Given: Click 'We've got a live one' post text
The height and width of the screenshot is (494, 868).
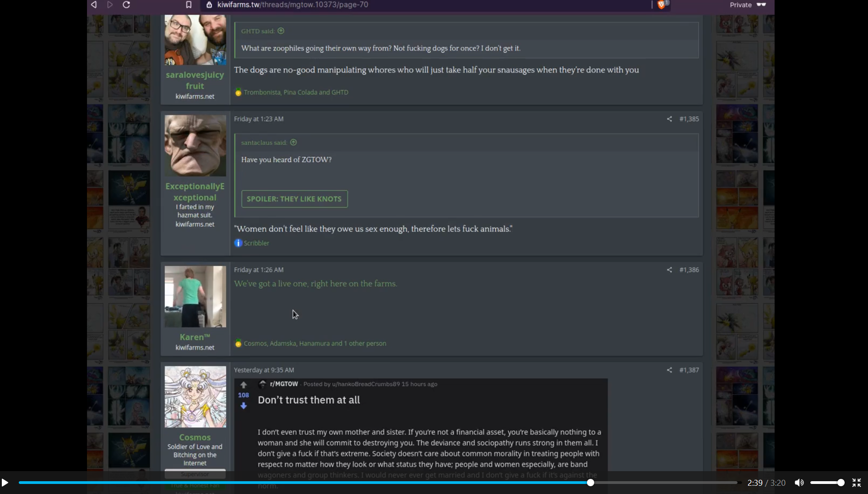Looking at the screenshot, I should pos(315,284).
